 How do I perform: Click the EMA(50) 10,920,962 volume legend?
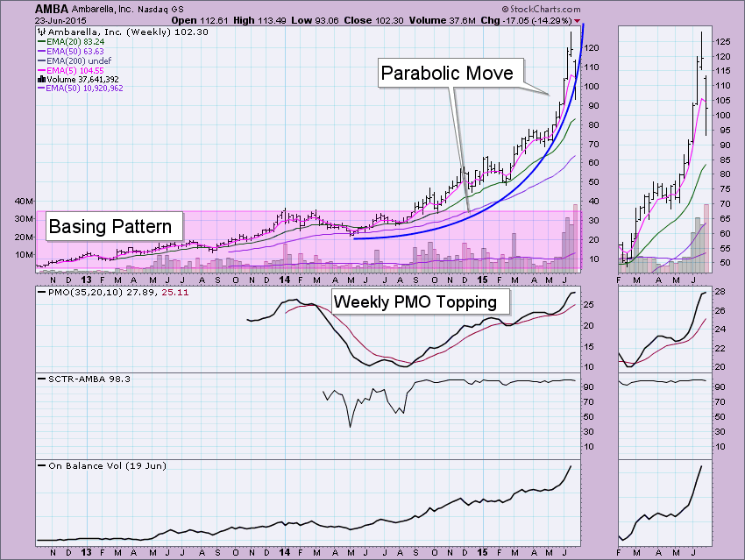coord(81,89)
